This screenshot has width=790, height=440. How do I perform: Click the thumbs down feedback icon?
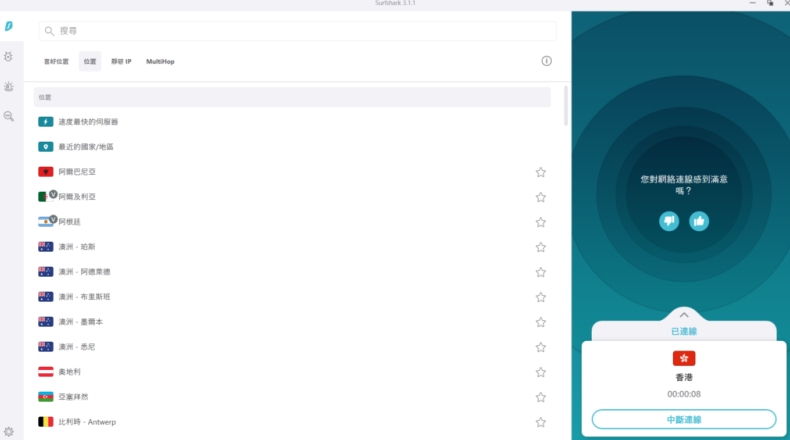click(x=669, y=221)
